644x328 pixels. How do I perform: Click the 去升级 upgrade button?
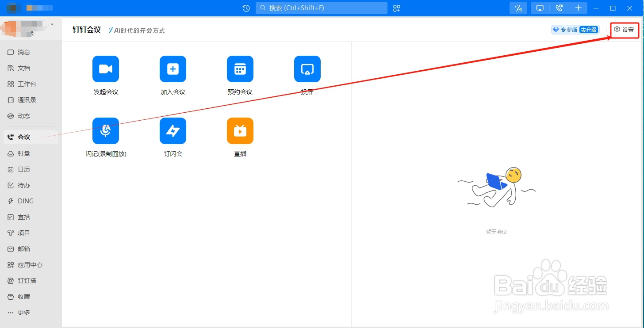point(589,30)
